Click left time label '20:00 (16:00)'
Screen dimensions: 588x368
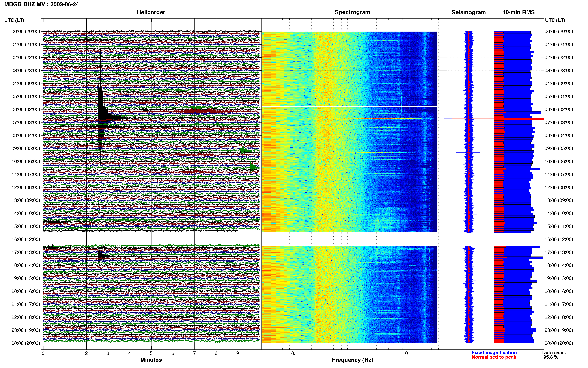coord(26,291)
